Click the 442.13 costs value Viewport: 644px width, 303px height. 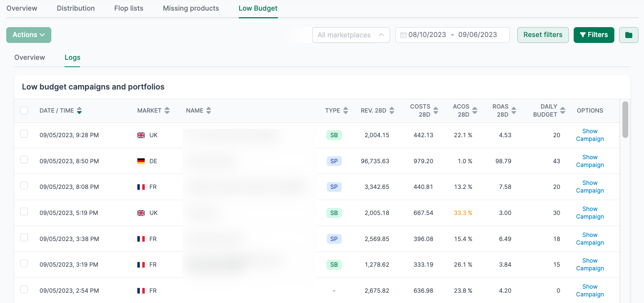pos(423,135)
